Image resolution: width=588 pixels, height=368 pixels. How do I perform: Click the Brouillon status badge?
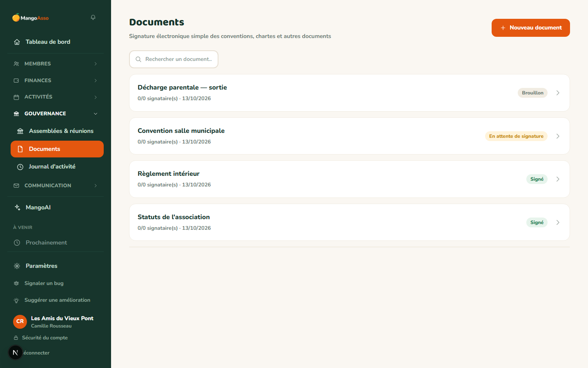[532, 93]
